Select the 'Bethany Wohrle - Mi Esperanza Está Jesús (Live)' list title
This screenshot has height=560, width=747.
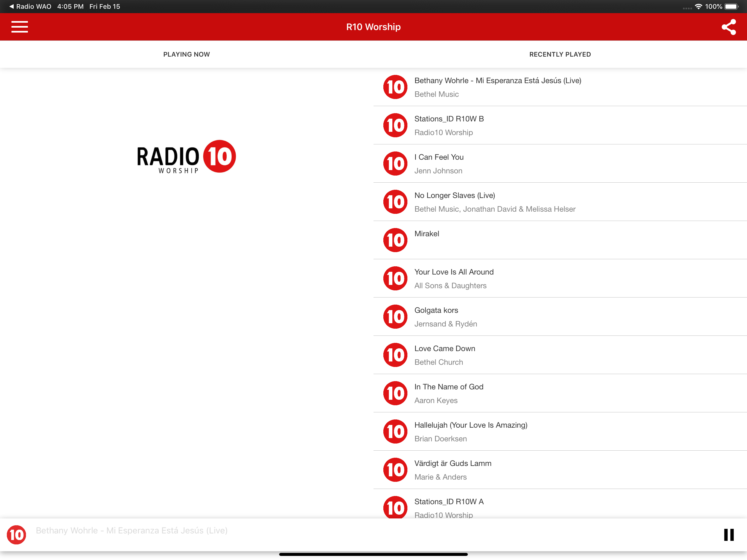click(x=498, y=81)
